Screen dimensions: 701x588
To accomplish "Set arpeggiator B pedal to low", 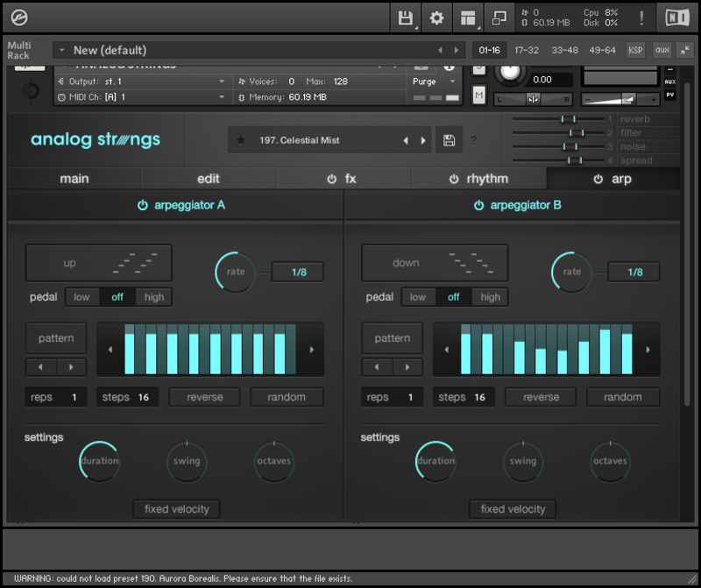I will coord(418,297).
